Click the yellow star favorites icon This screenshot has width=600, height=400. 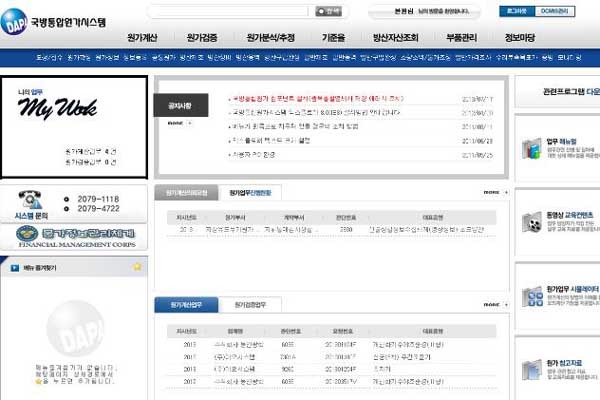click(137, 267)
